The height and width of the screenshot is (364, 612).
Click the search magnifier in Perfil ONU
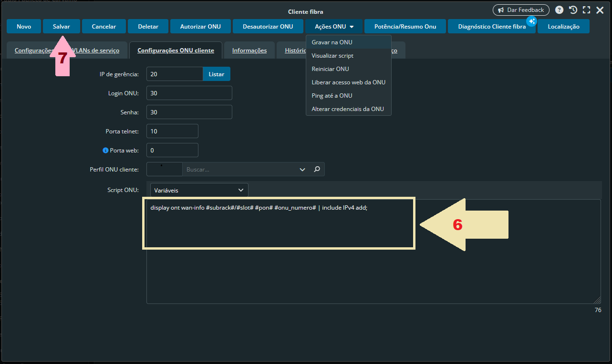(317, 169)
